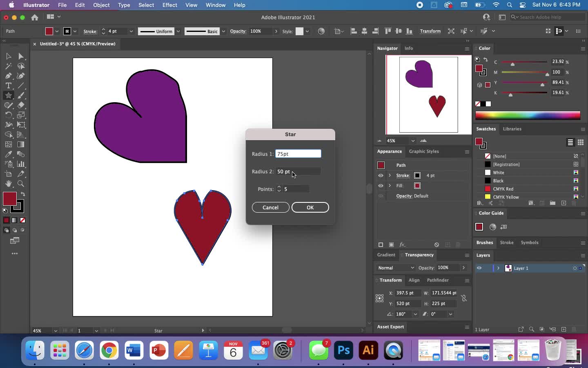Switch swatches to thumbnail grid view

[581, 142]
